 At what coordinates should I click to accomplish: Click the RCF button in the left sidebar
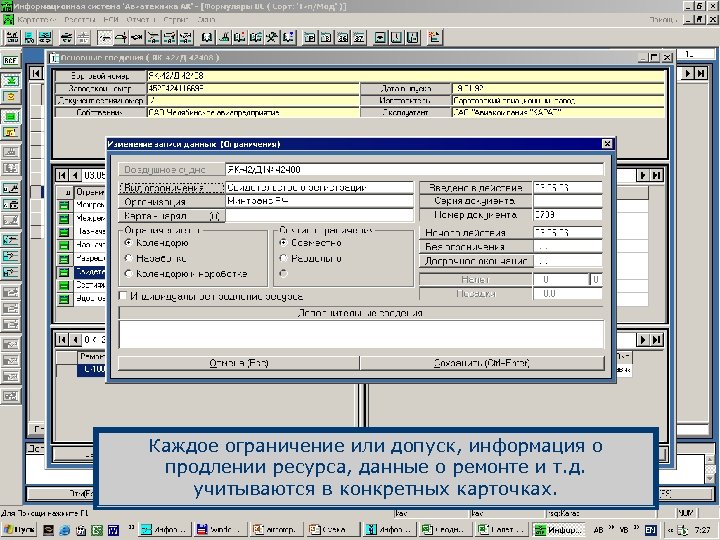click(x=10, y=60)
